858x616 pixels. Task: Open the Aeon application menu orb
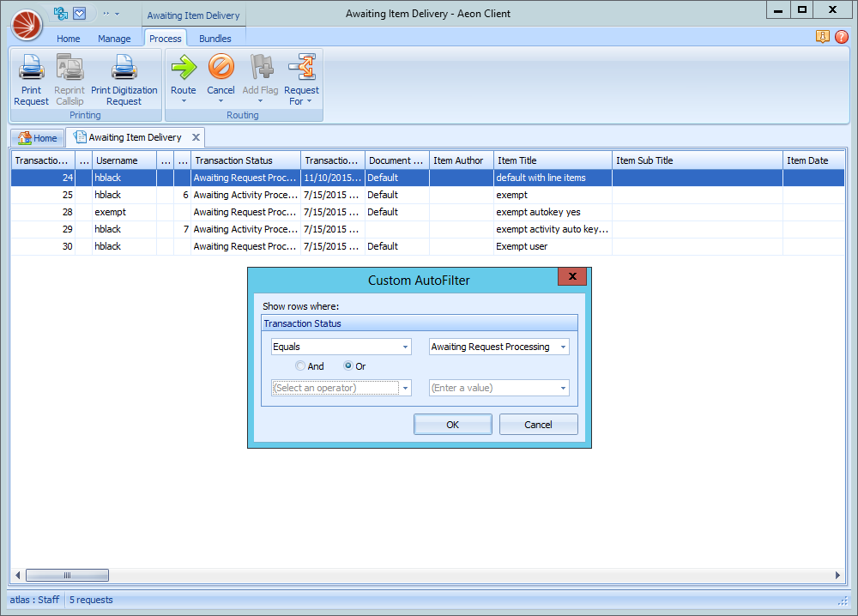tap(27, 25)
